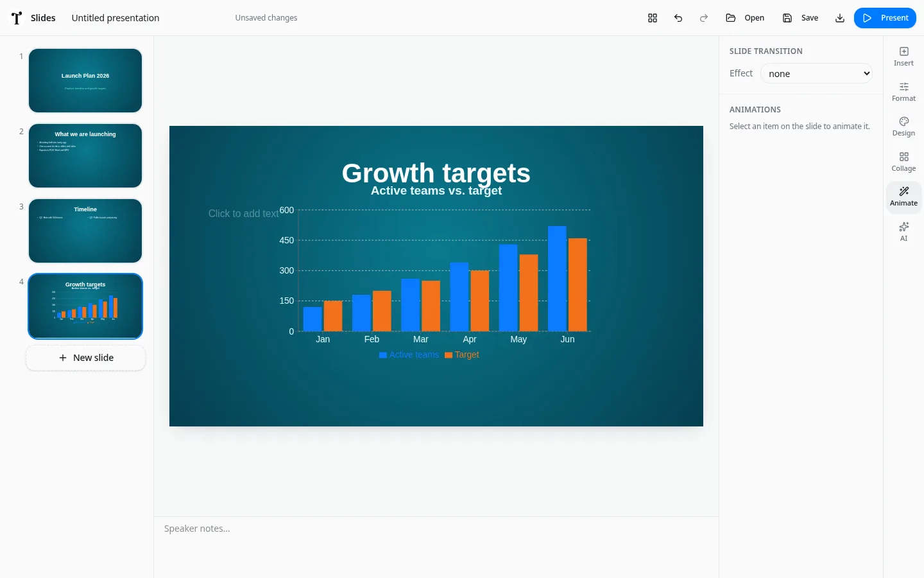The width and height of the screenshot is (924, 578).
Task: Select slide 2 What we are launching
Action: [85, 156]
